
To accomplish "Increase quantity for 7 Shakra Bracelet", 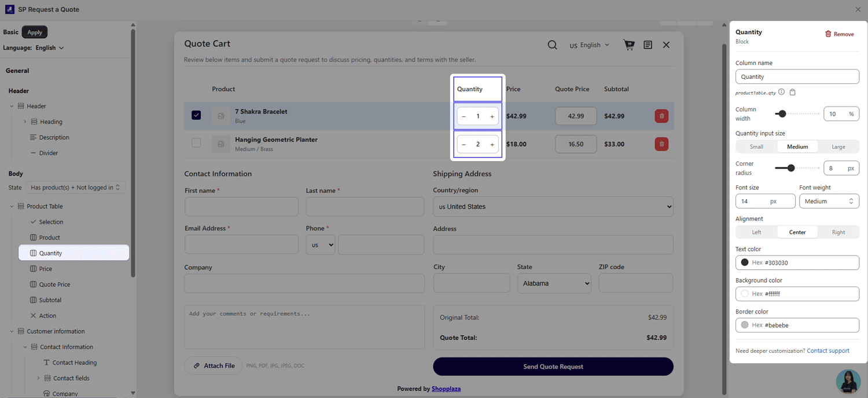I will pyautogui.click(x=492, y=116).
